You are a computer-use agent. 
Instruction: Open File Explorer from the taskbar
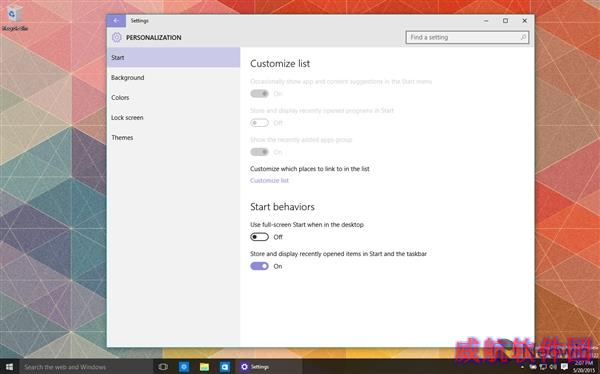tap(204, 367)
